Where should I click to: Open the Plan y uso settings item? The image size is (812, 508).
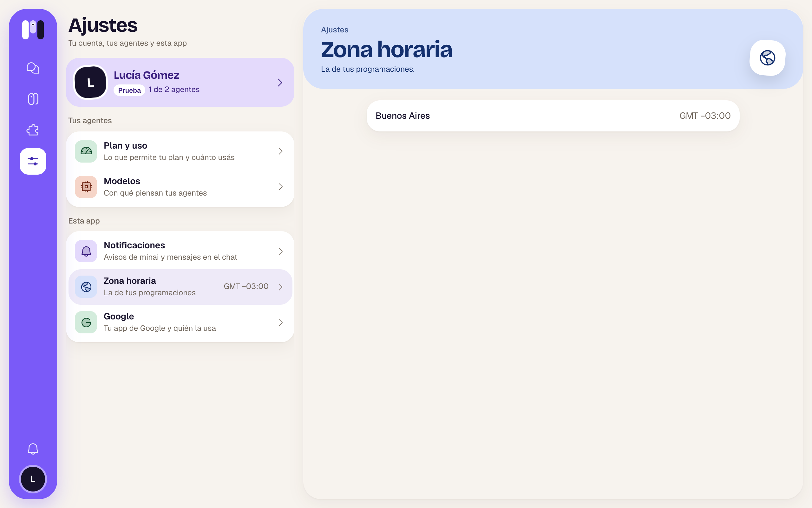click(x=180, y=151)
